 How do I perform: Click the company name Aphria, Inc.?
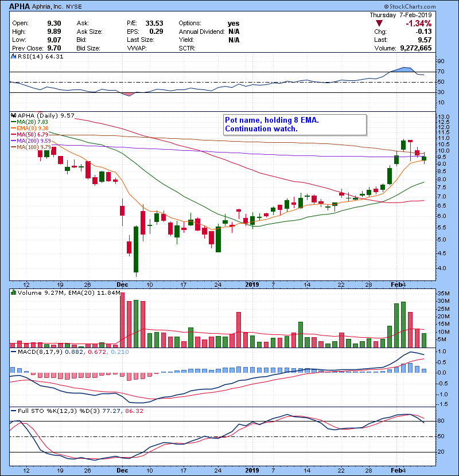point(48,7)
